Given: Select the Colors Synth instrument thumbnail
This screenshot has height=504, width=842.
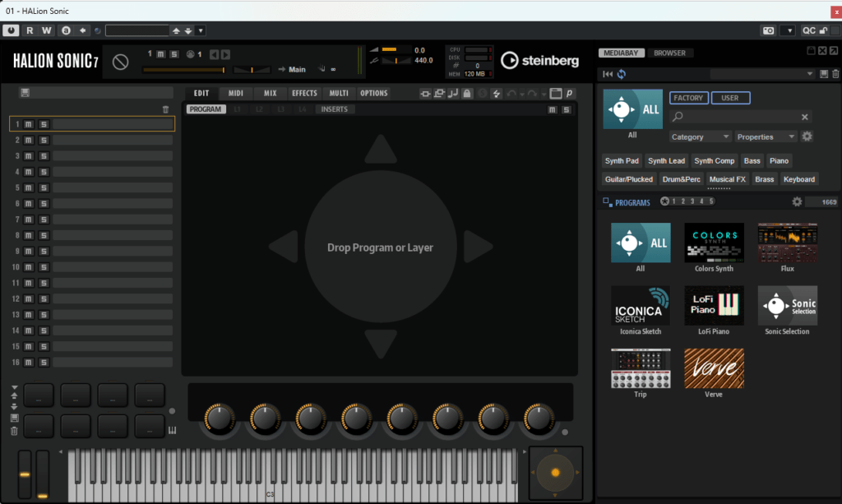Looking at the screenshot, I should click(x=714, y=243).
